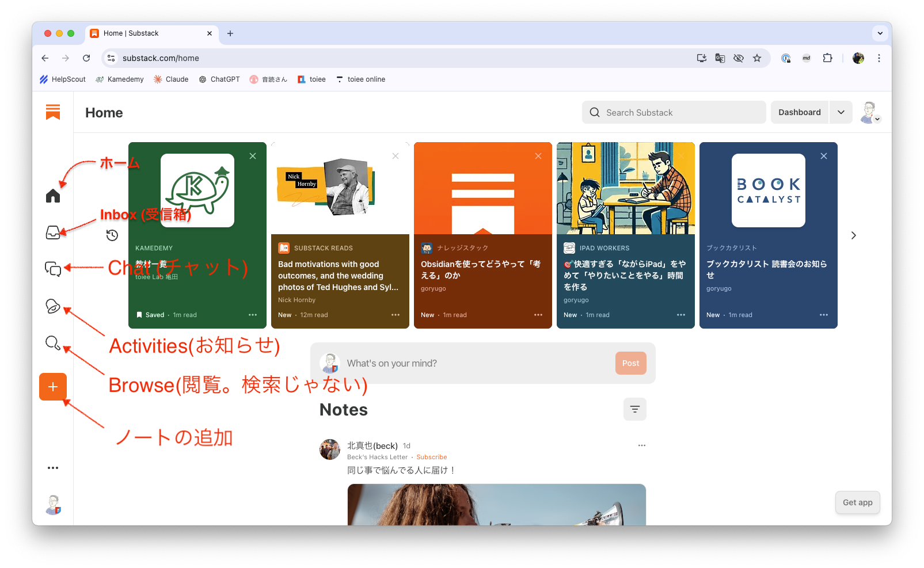924x568 pixels.
Task: Click the Post button
Action: click(630, 363)
